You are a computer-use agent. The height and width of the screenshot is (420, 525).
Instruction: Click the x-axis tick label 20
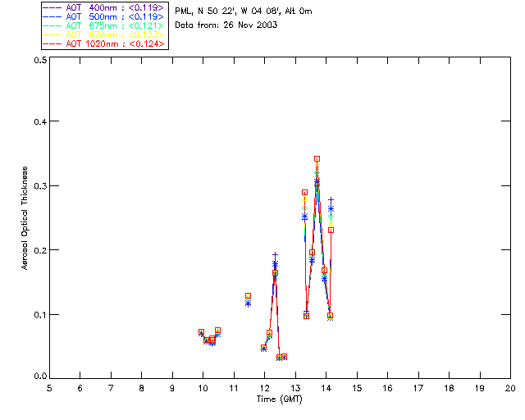click(510, 388)
